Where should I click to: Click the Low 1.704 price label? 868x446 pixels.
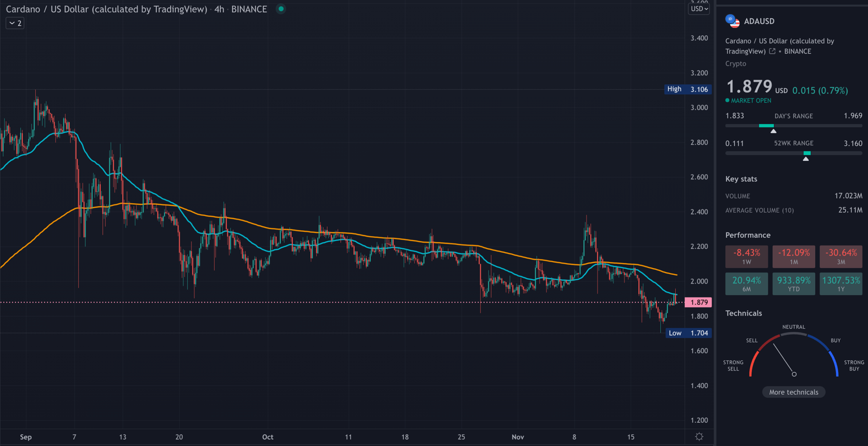688,333
